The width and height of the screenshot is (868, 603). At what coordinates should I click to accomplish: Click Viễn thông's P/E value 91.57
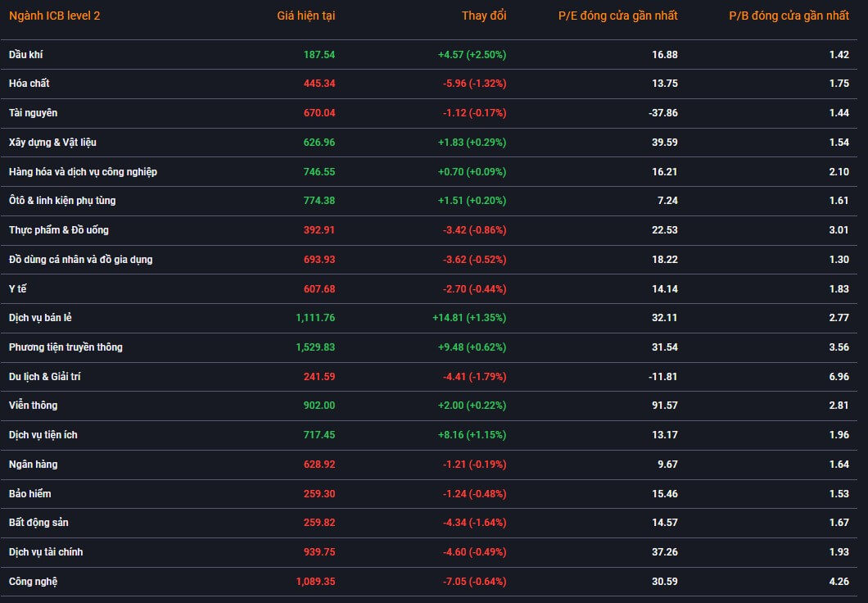pos(664,406)
